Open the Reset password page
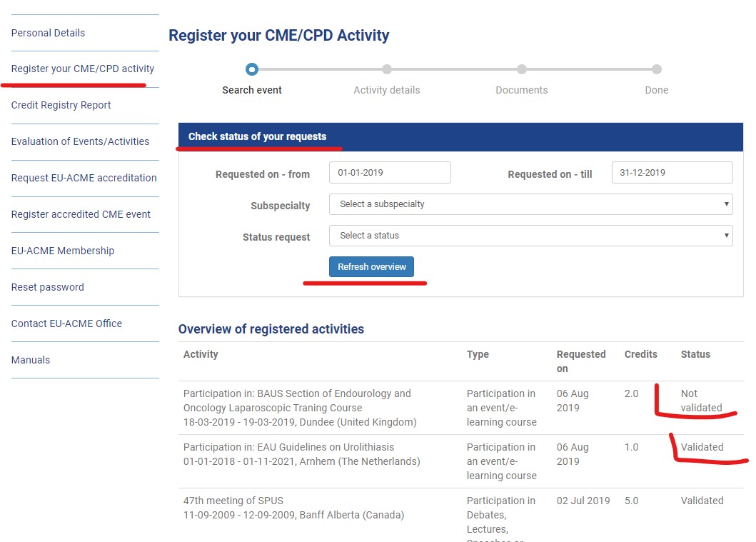 pos(47,287)
